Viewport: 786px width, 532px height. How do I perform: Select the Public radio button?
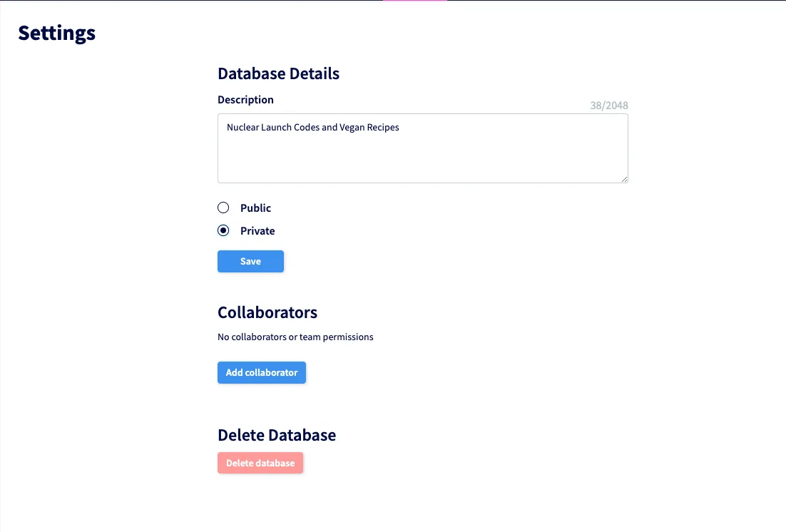point(223,208)
